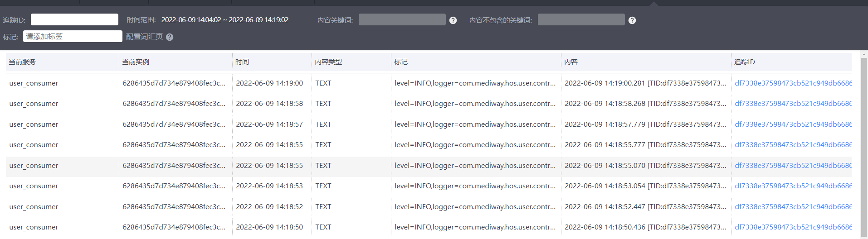This screenshot has height=239, width=868.
Task: Select content cell starting 2022-06-09 14:18:55.070
Action: tap(645, 166)
